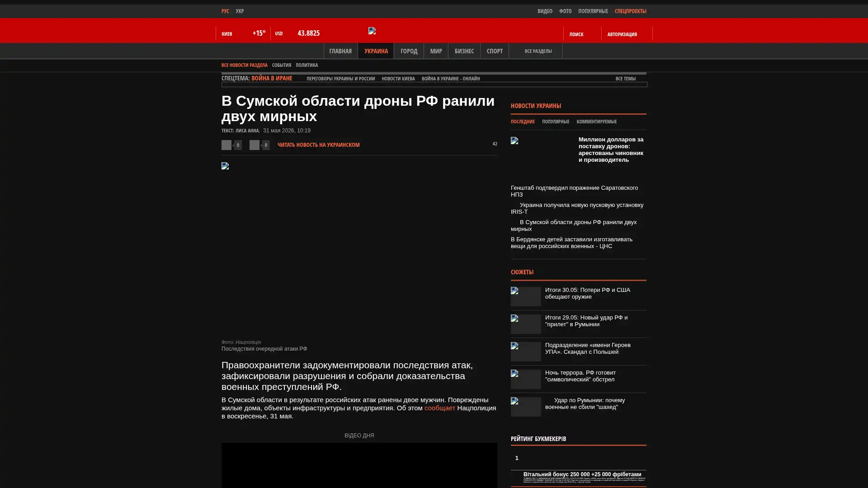Viewport: 868px width, 488px height.
Task: Open comments counter showing 42
Action: pos(495,144)
